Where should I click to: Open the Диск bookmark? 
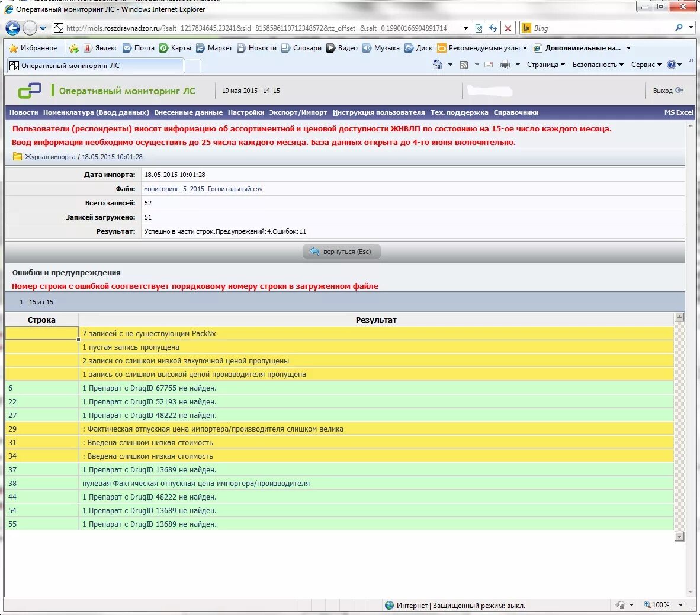tap(418, 48)
